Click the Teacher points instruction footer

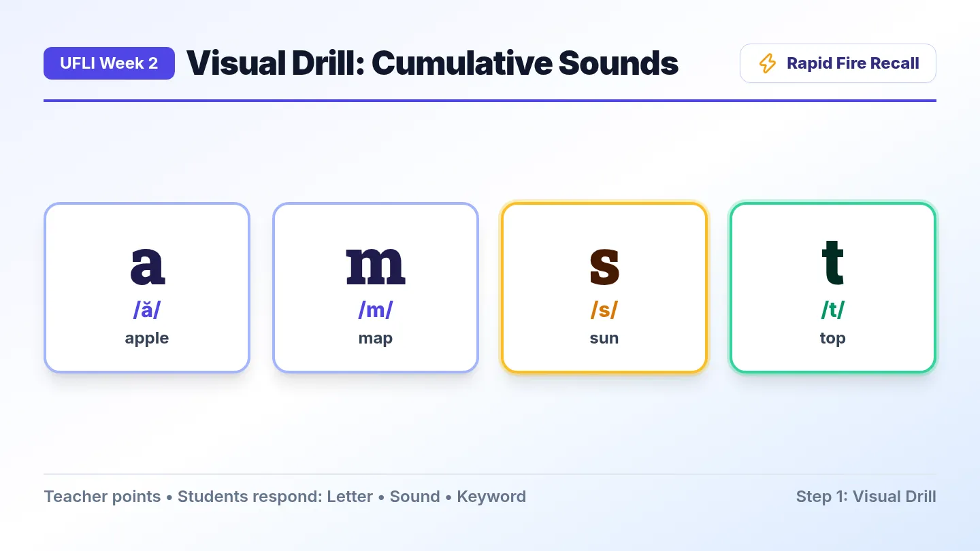click(x=285, y=497)
